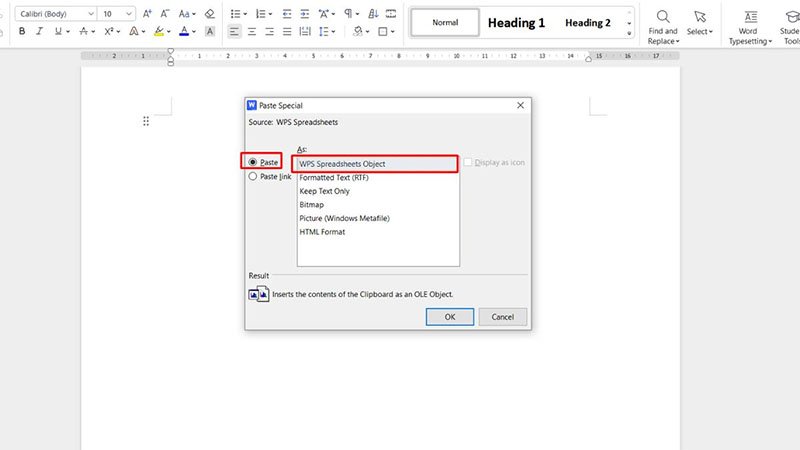Increase font size with A+ icon
This screenshot has width=800, height=450.
(147, 14)
